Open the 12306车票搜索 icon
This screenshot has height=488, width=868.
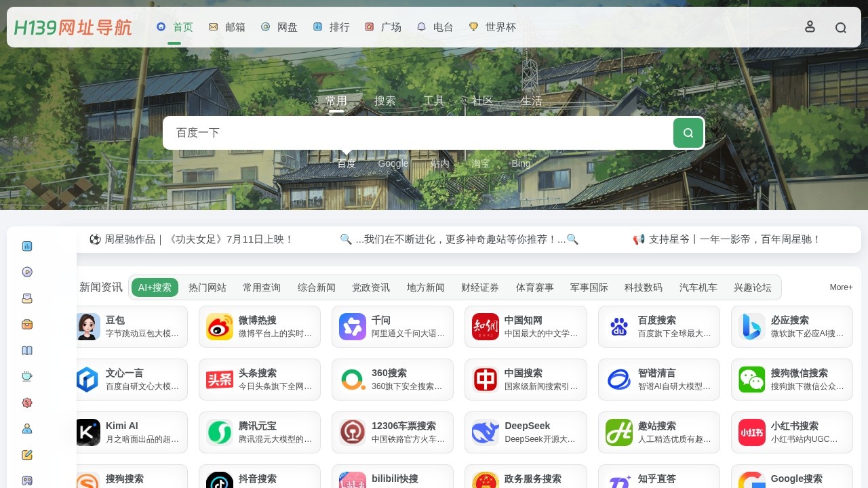pyautogui.click(x=353, y=432)
